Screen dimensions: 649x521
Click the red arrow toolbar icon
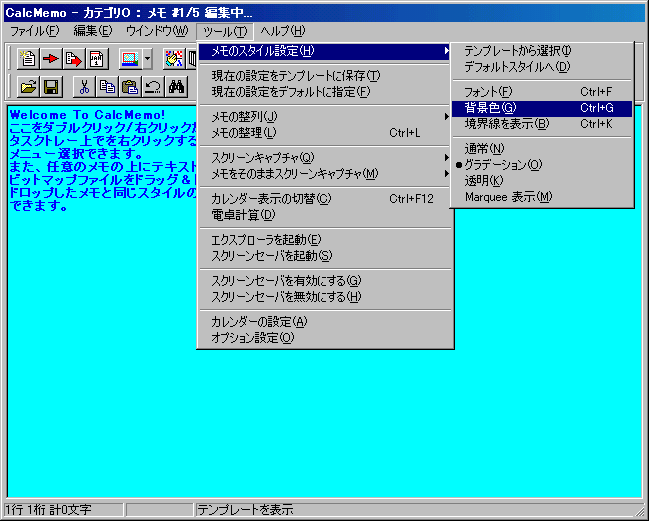pos(51,59)
